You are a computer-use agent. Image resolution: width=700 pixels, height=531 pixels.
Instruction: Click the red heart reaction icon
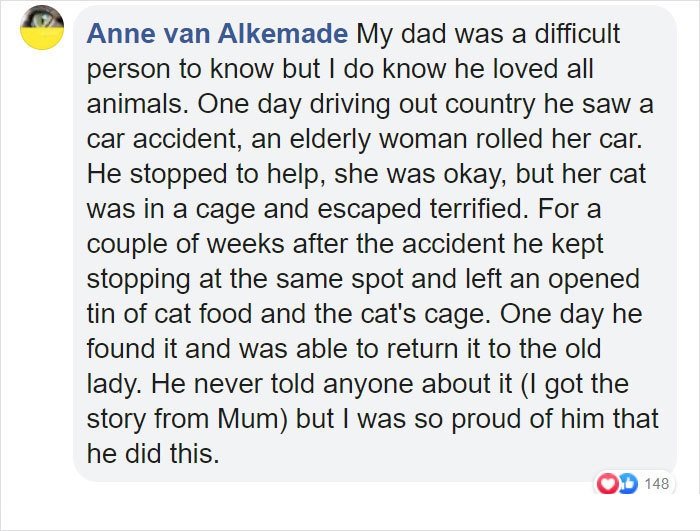click(x=607, y=483)
